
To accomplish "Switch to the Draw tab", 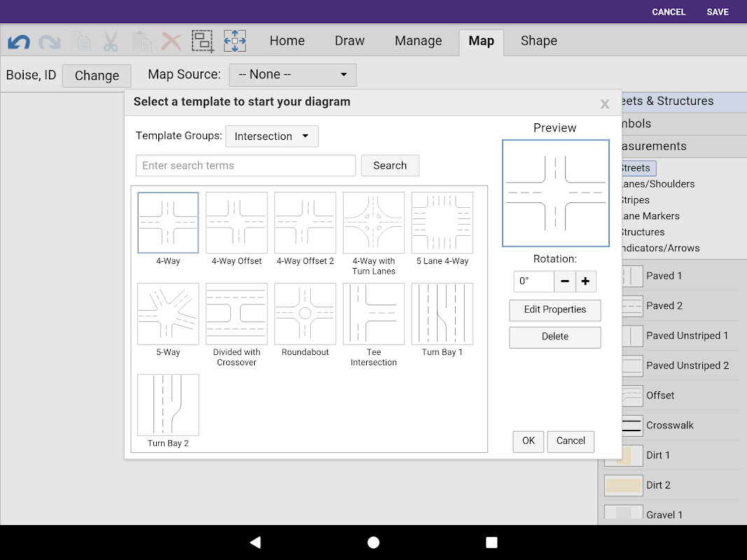I will 349,41.
